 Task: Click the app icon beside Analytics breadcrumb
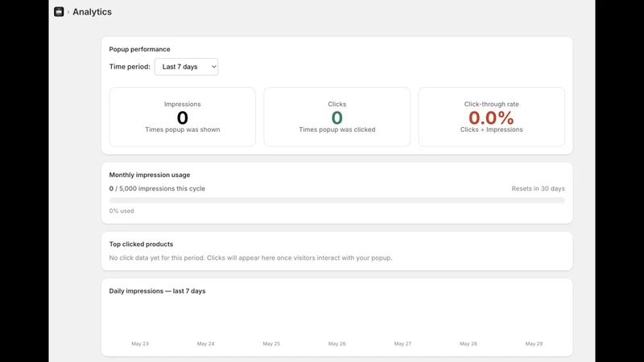click(x=59, y=11)
